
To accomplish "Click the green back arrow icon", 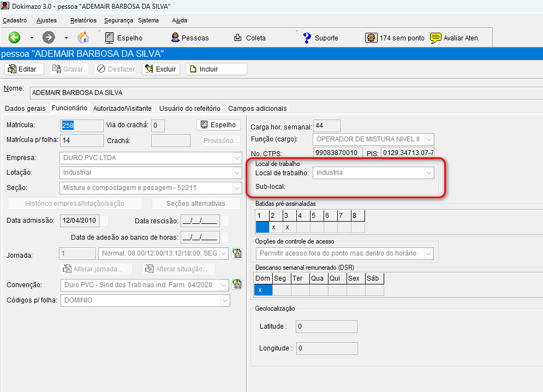I will pyautogui.click(x=14, y=38).
